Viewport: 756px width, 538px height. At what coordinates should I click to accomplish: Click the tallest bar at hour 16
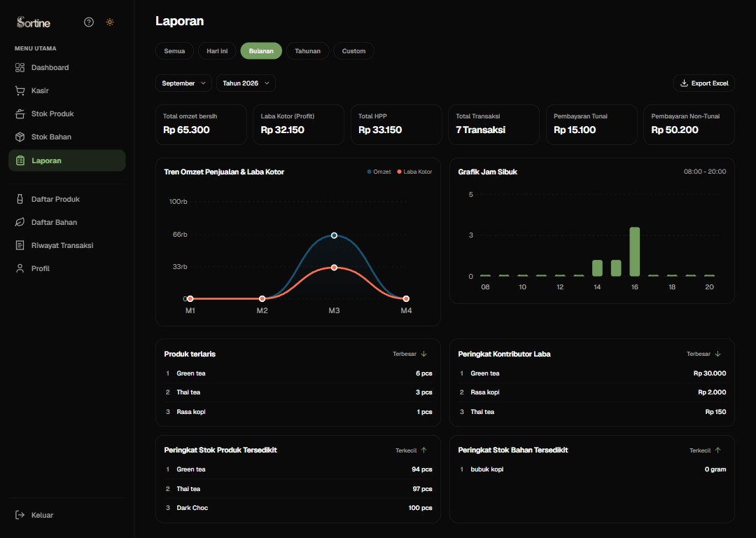[x=634, y=251]
